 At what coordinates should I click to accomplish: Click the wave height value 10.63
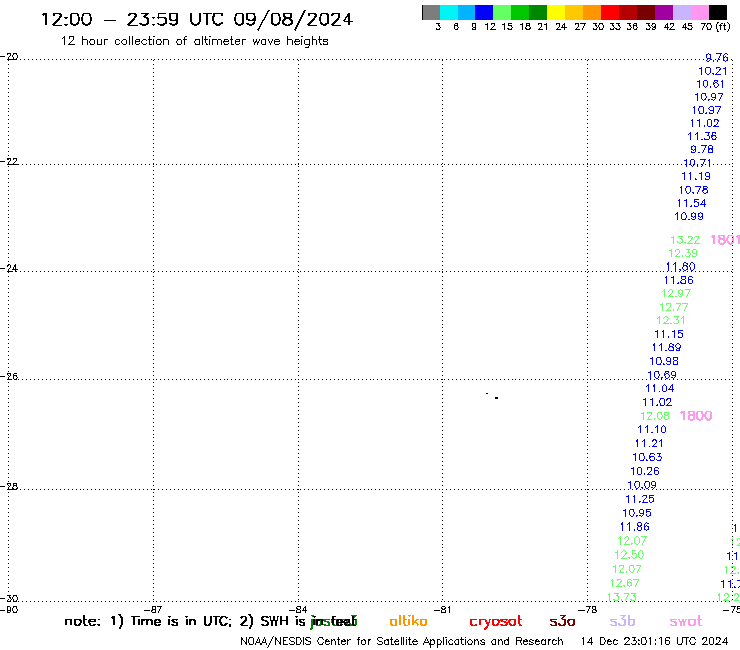point(647,457)
